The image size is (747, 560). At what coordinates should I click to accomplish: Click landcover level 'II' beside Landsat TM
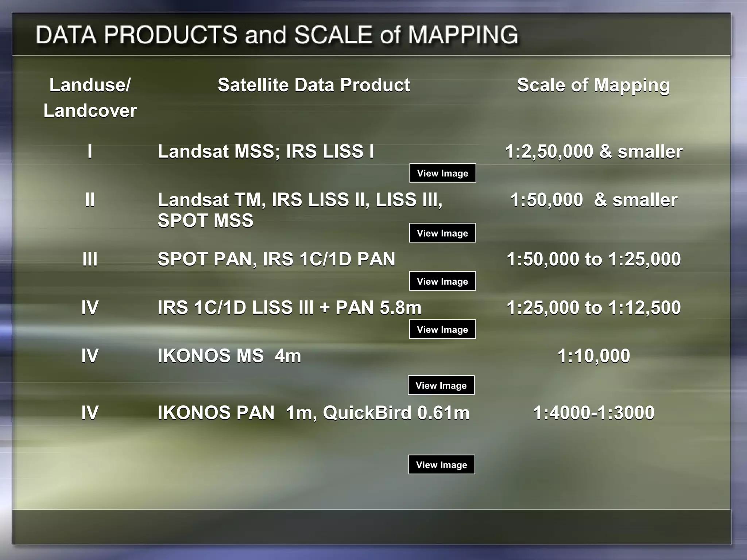(90, 200)
